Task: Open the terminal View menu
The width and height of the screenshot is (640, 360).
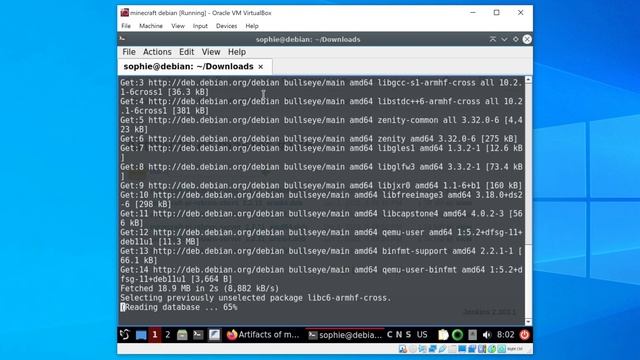Action: [x=211, y=52]
